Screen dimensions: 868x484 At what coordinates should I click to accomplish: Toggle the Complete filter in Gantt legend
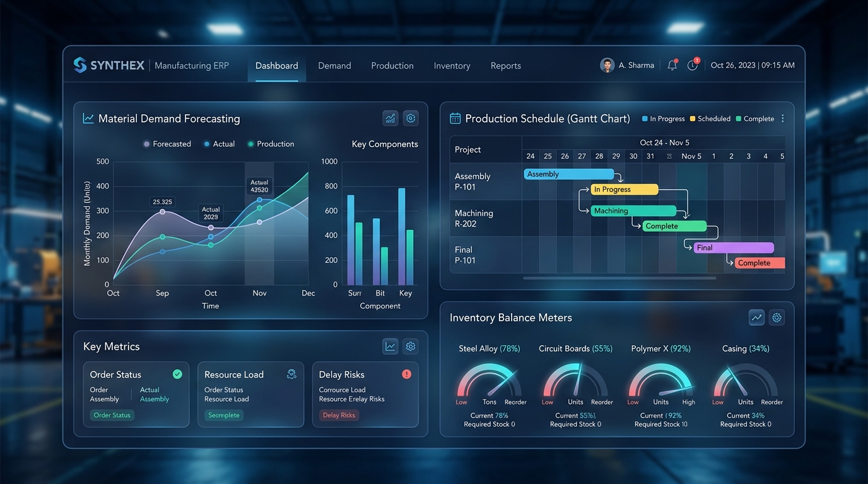[x=754, y=118]
